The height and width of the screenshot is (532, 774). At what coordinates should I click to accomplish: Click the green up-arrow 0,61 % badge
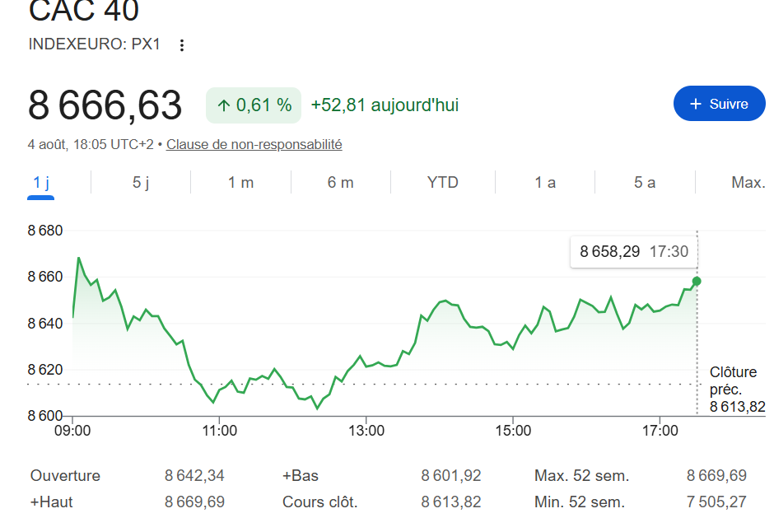254,105
